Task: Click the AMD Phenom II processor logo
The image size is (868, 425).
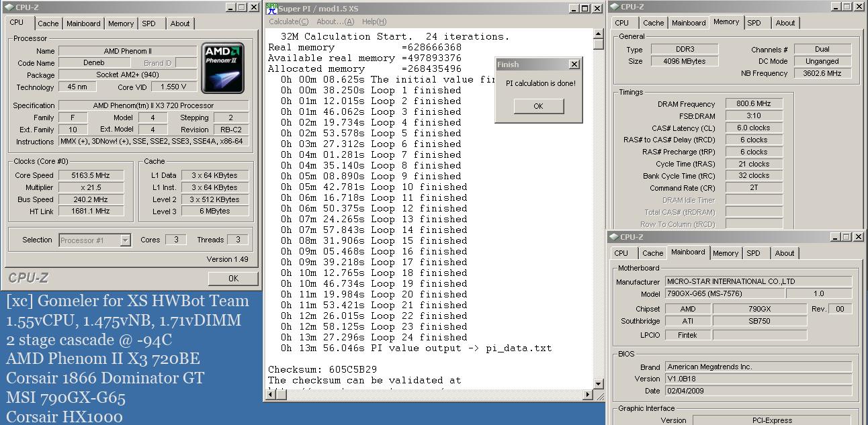Action: [x=222, y=68]
